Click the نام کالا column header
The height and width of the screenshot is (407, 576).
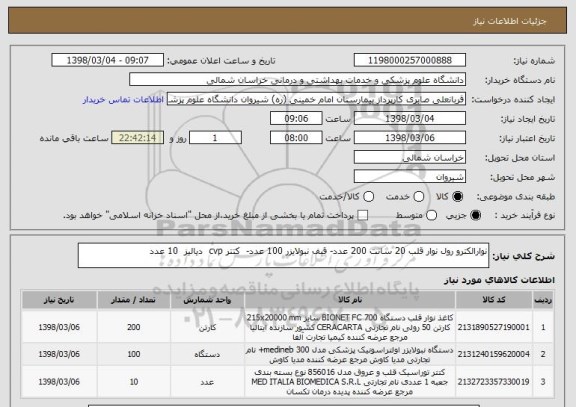(350, 300)
